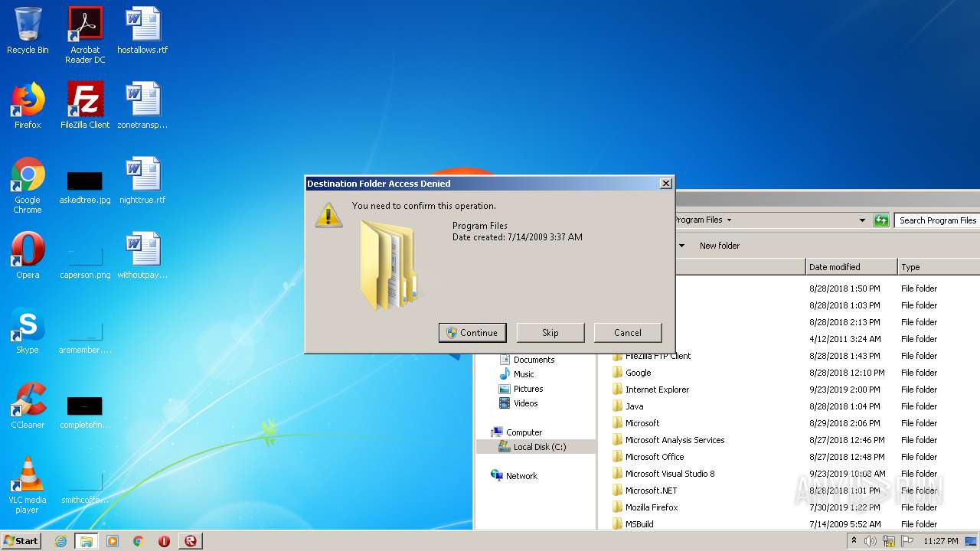
Task: Expand the Program Files address breadcrumb arrow
Action: tap(729, 220)
